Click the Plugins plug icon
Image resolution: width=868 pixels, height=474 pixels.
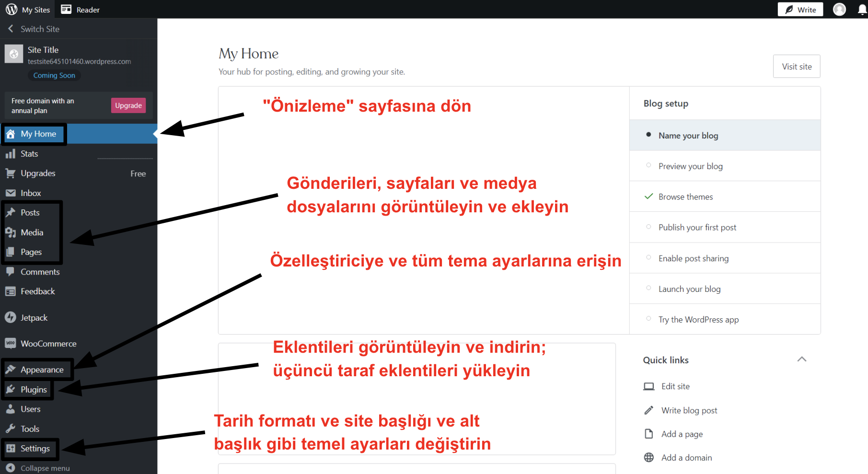pos(11,389)
